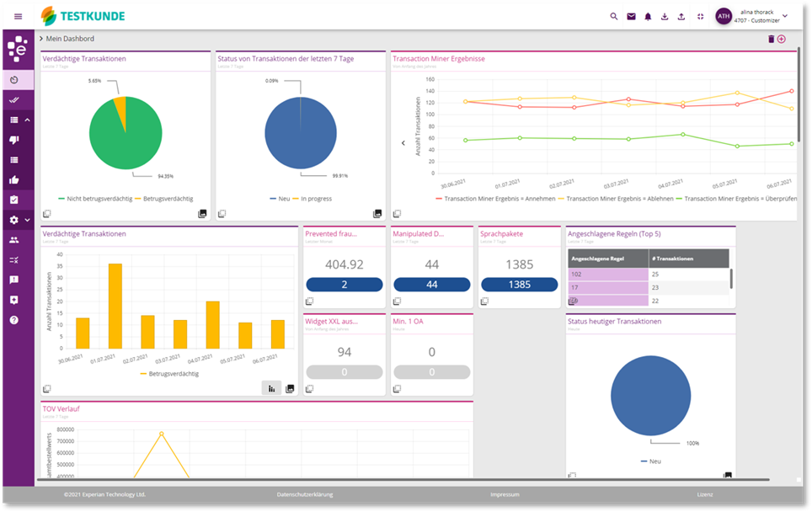The height and width of the screenshot is (512, 812).
Task: Sort by # Transaktionen column header
Action: click(689, 259)
